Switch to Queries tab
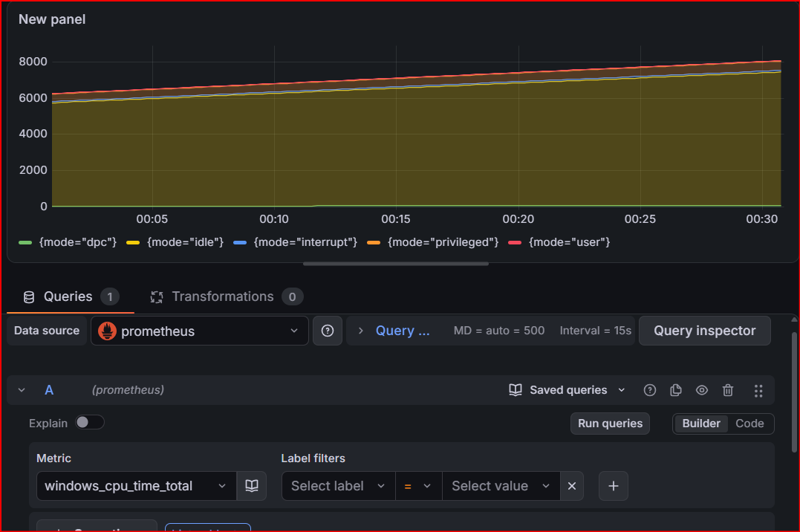800x532 pixels. [71, 297]
